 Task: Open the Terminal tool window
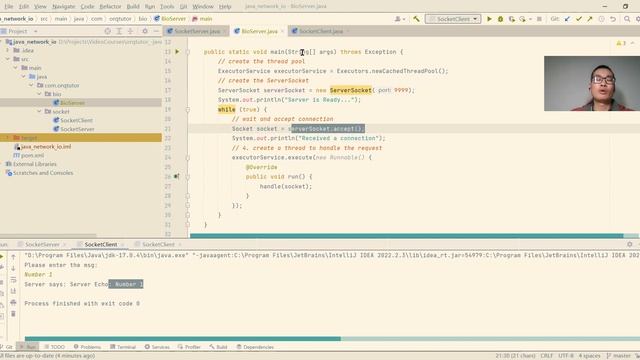click(x=123, y=347)
